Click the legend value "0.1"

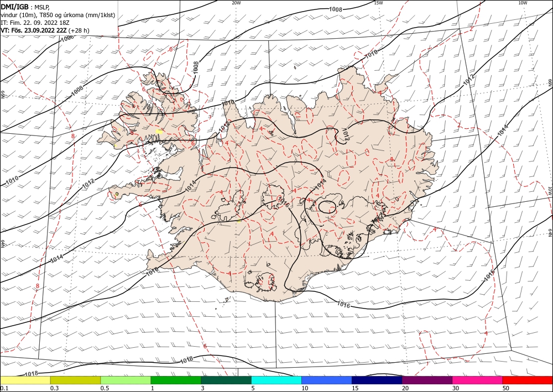tap(4, 388)
